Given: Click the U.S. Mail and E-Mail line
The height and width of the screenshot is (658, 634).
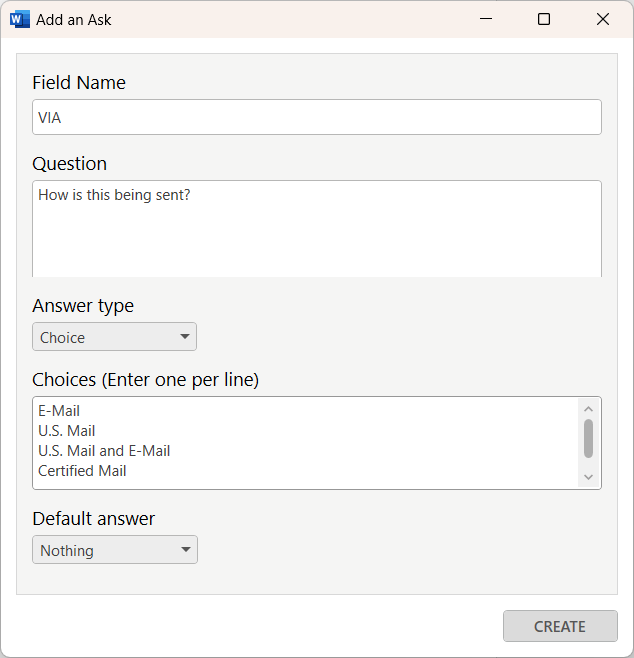Looking at the screenshot, I should [x=104, y=451].
